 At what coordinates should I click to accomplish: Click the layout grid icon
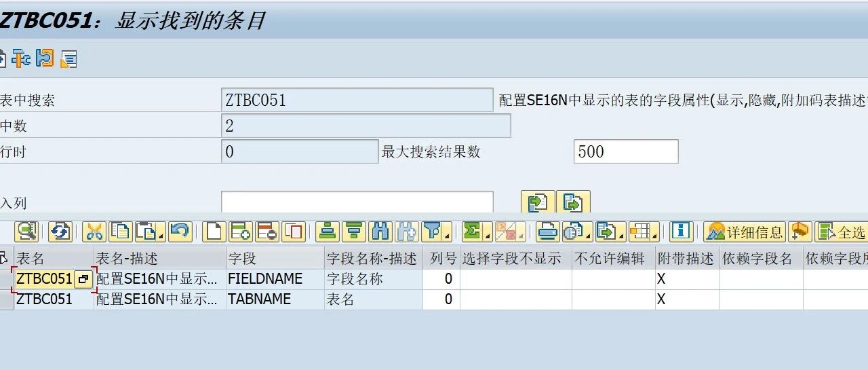[x=639, y=232]
